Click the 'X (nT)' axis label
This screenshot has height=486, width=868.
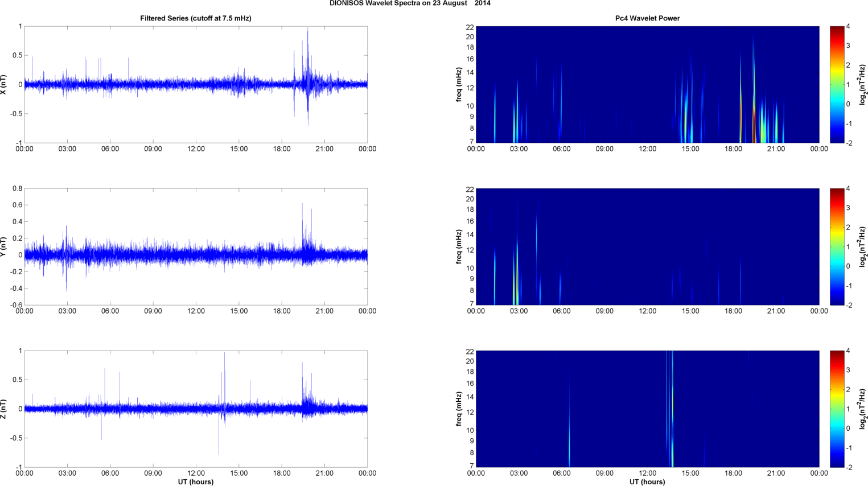click(4, 84)
